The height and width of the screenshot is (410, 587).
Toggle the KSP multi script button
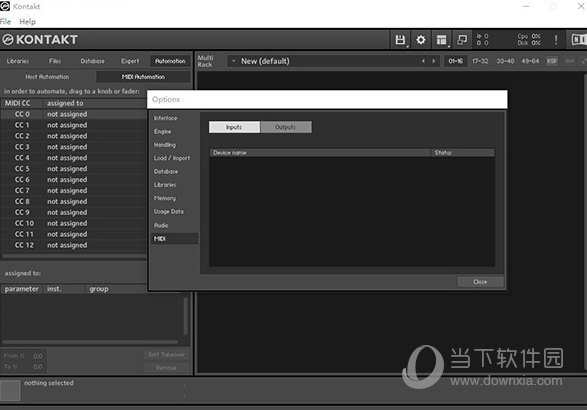552,61
